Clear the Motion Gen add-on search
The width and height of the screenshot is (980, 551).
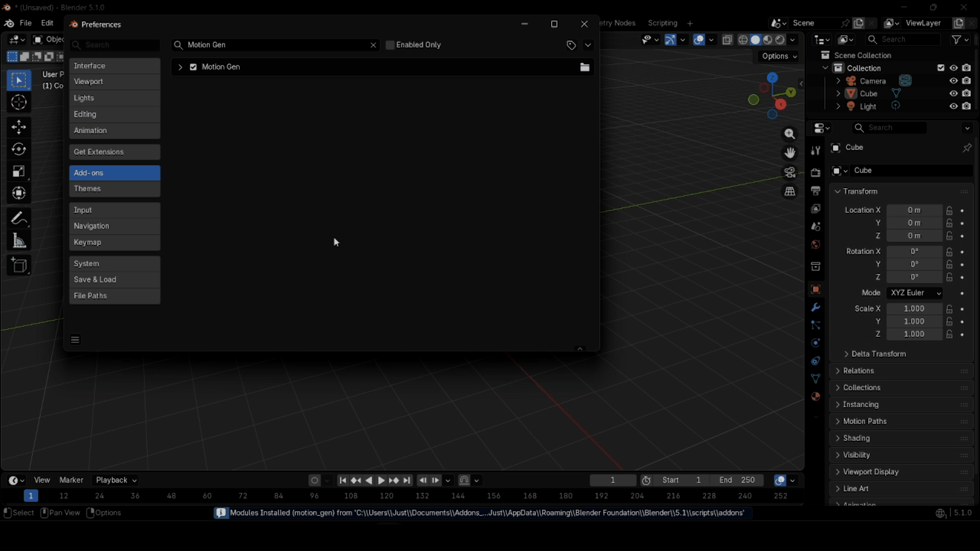click(x=374, y=45)
